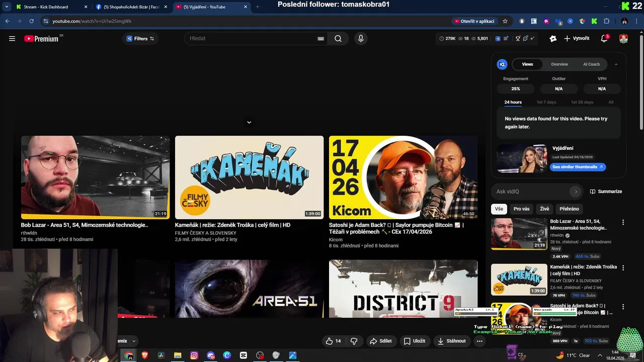
Task: Open new browser tab with plus
Action: (258, 7)
